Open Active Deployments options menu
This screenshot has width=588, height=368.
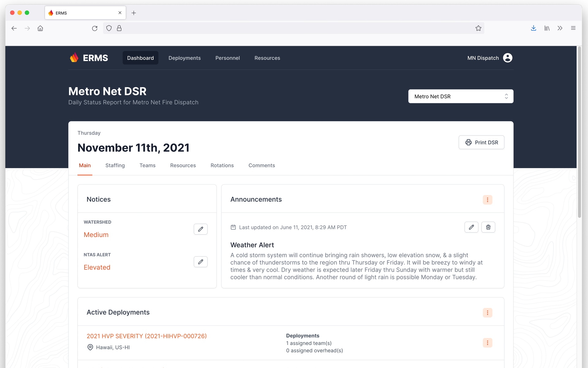tap(488, 312)
